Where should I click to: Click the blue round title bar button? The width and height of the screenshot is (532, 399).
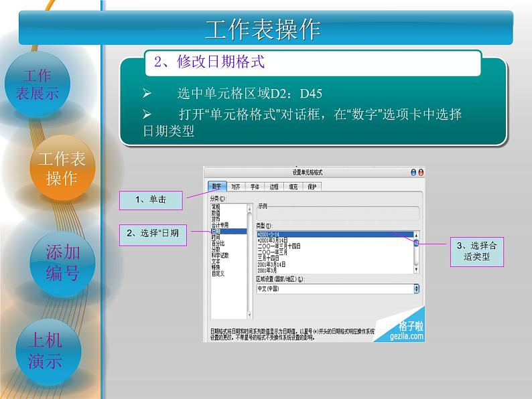pyautogui.click(x=413, y=173)
